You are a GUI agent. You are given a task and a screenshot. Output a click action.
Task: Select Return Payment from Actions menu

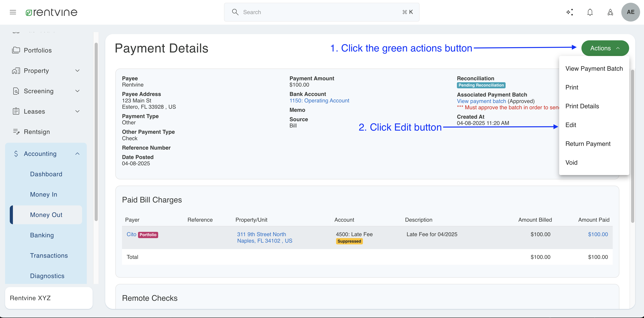click(594, 144)
